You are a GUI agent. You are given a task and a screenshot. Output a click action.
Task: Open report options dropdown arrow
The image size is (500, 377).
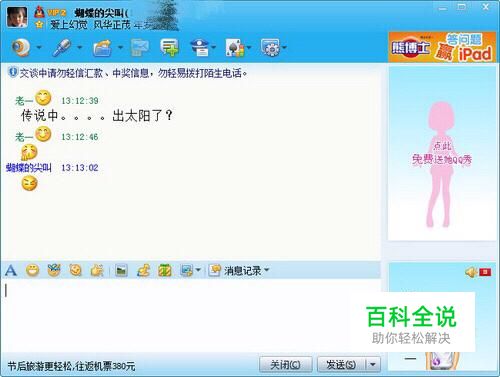pos(213,48)
